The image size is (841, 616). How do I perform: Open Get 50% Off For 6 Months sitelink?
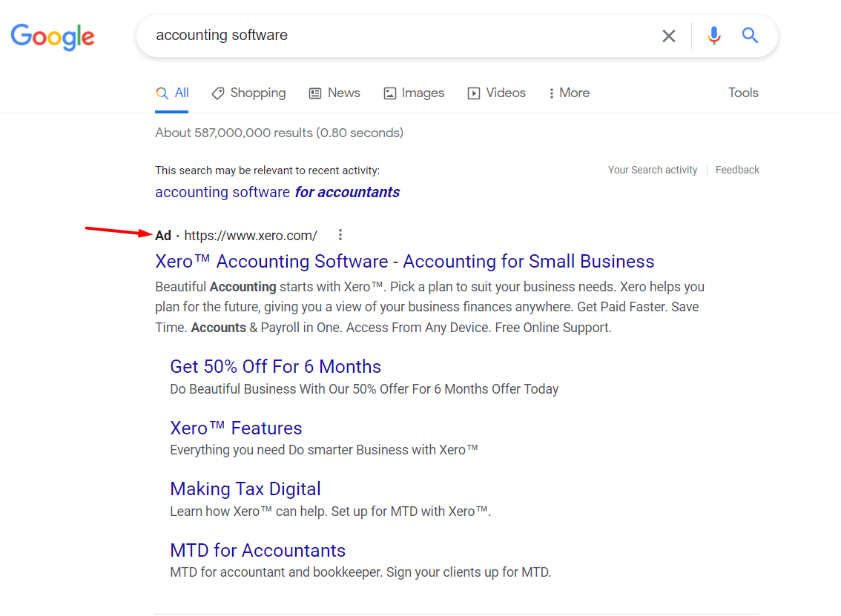coord(275,367)
